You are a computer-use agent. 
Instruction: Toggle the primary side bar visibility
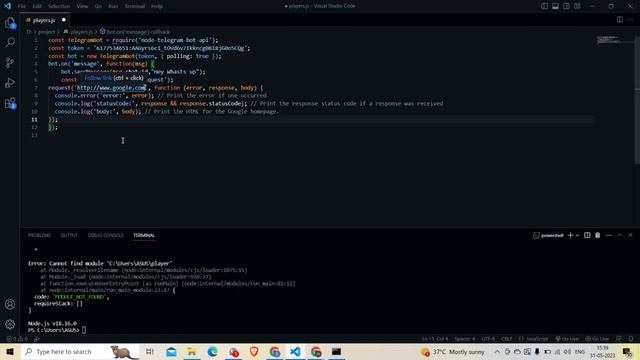pyautogui.click(x=544, y=6)
